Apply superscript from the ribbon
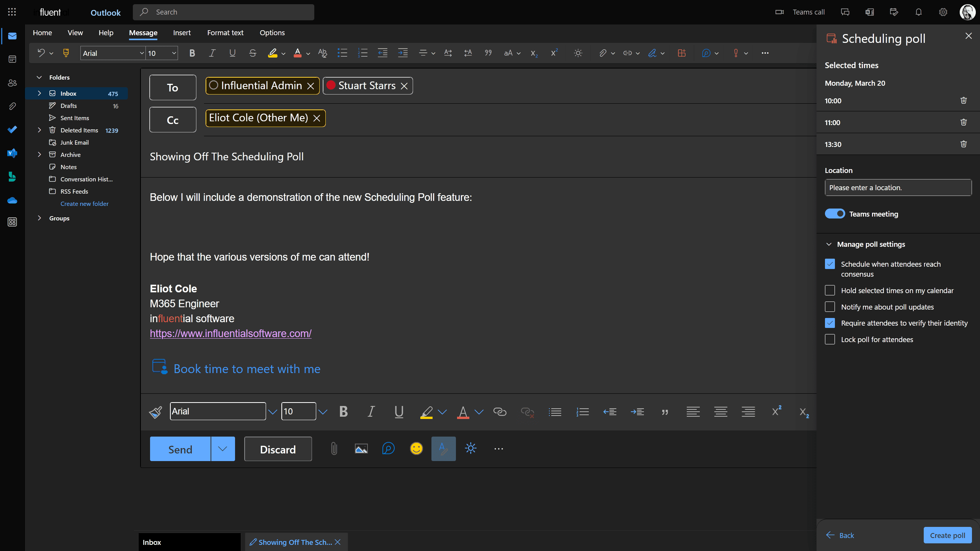Screen dimensions: 980x551 tap(554, 53)
